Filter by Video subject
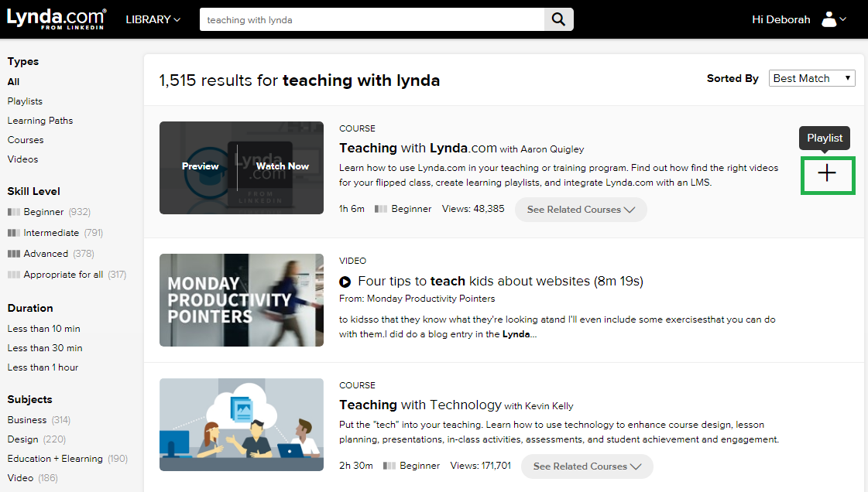The height and width of the screenshot is (492, 868). (33, 478)
